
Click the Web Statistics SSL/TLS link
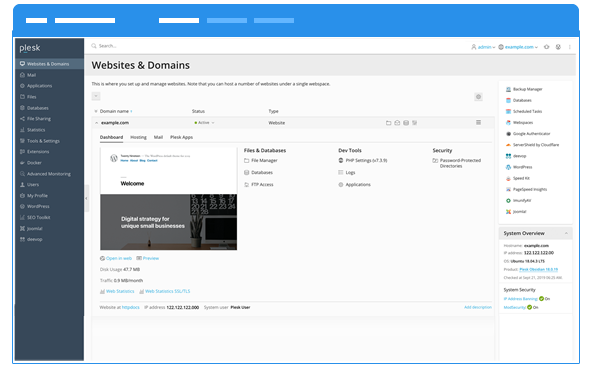[165, 291]
